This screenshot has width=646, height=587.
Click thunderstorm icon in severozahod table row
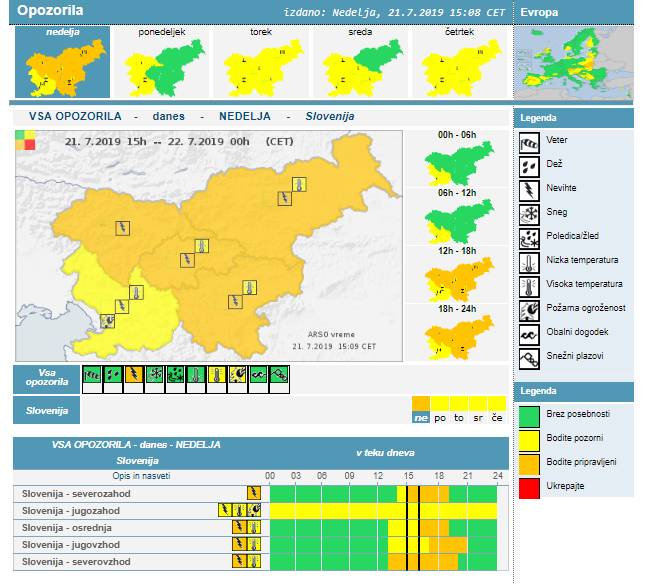pos(253,493)
